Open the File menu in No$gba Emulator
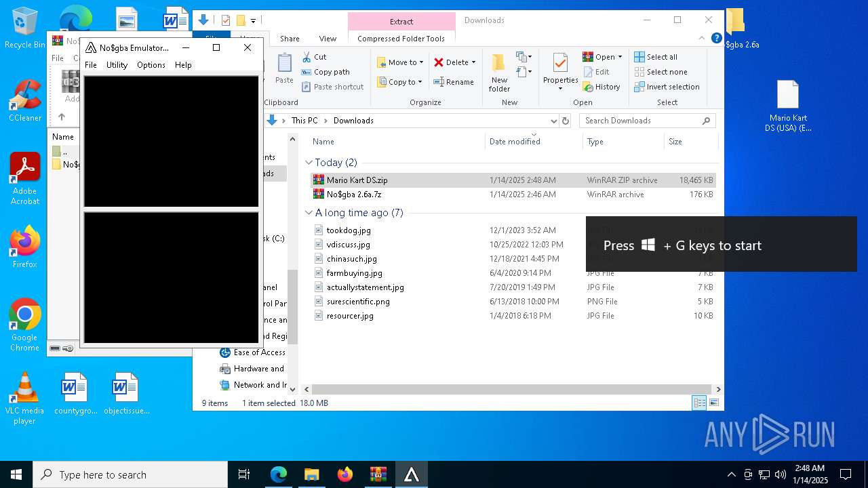The height and width of the screenshot is (488, 868). (x=91, y=65)
